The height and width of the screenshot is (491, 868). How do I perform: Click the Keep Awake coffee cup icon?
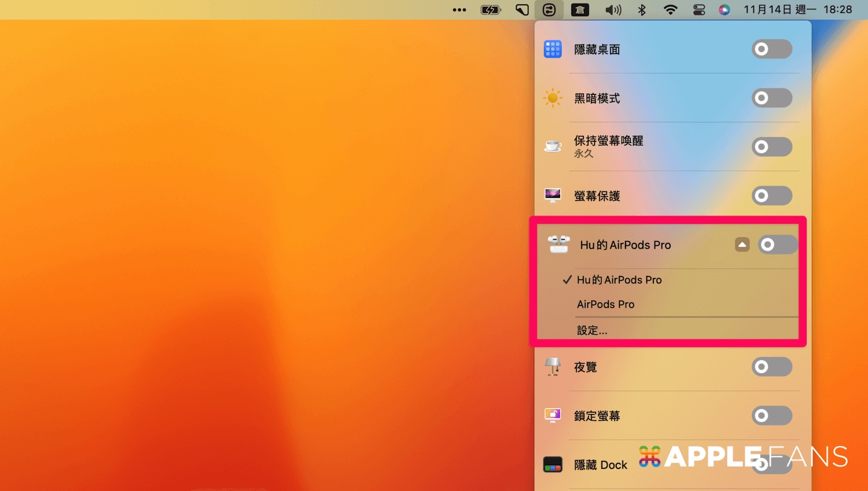point(553,147)
